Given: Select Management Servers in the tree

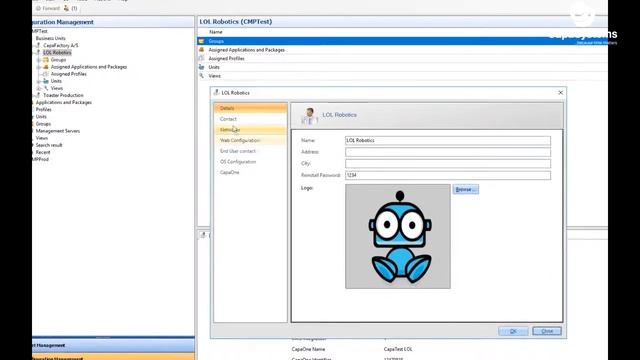Looking at the screenshot, I should pos(58,131).
